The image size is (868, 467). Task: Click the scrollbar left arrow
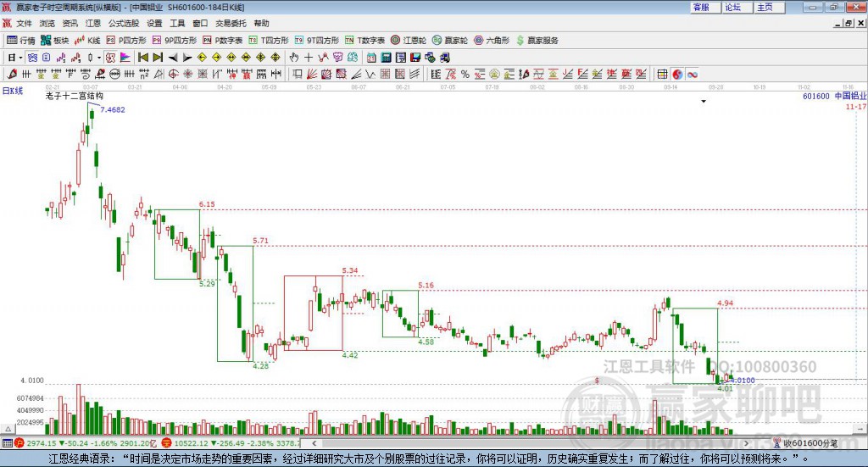click(314, 443)
